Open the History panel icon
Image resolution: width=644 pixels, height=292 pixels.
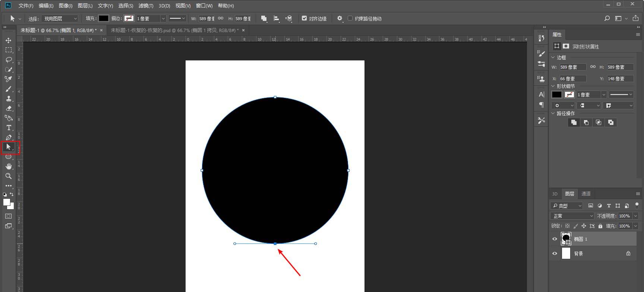point(541,38)
